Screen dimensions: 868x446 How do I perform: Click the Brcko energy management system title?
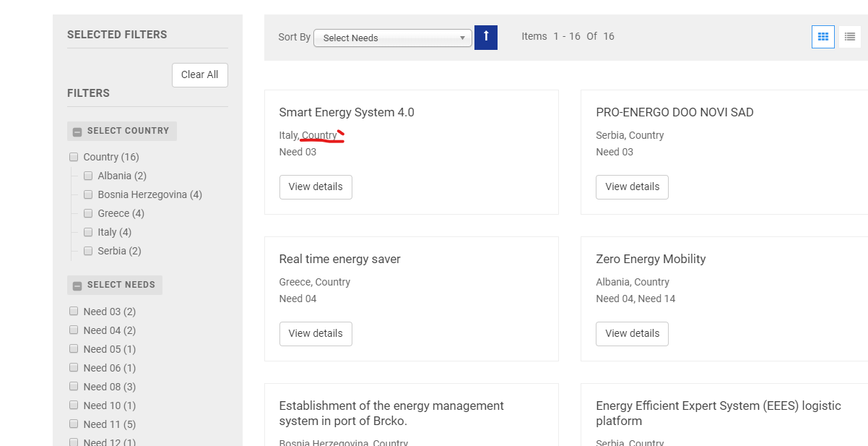[x=391, y=413]
